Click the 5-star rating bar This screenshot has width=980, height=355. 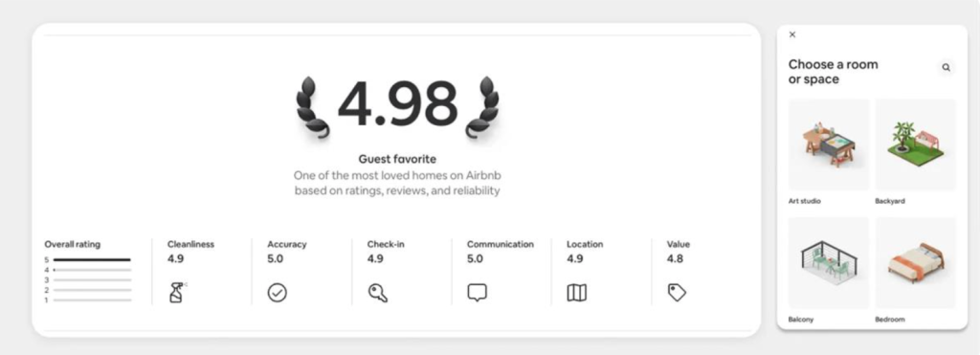point(92,259)
